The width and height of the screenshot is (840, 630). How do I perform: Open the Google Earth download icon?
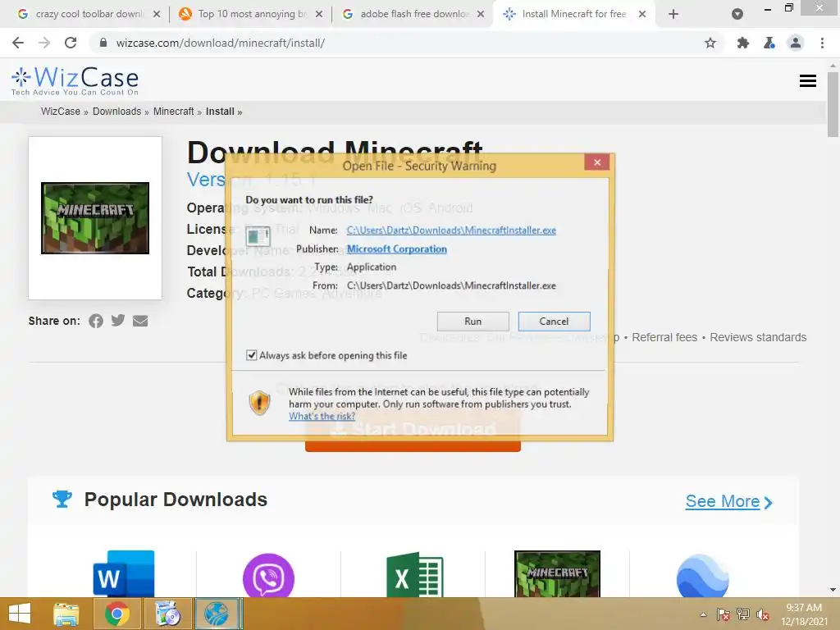point(702,575)
